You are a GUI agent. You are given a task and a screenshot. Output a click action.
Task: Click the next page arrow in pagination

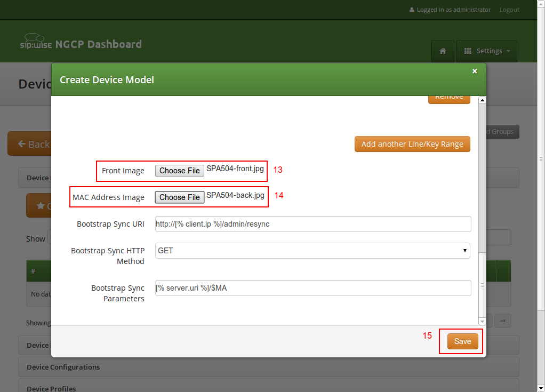[502, 320]
